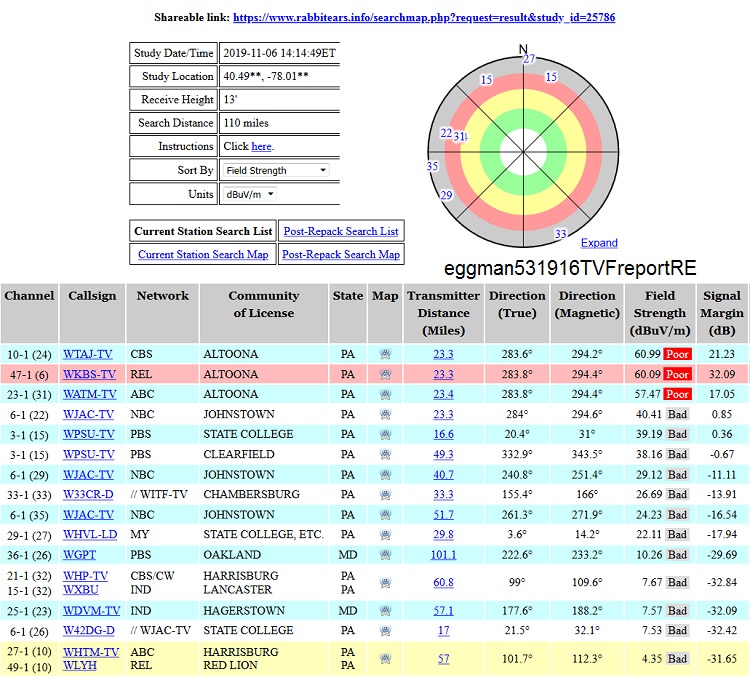The image size is (750, 680).
Task: Open map icon for WGPT Oakland row
Action: (384, 554)
